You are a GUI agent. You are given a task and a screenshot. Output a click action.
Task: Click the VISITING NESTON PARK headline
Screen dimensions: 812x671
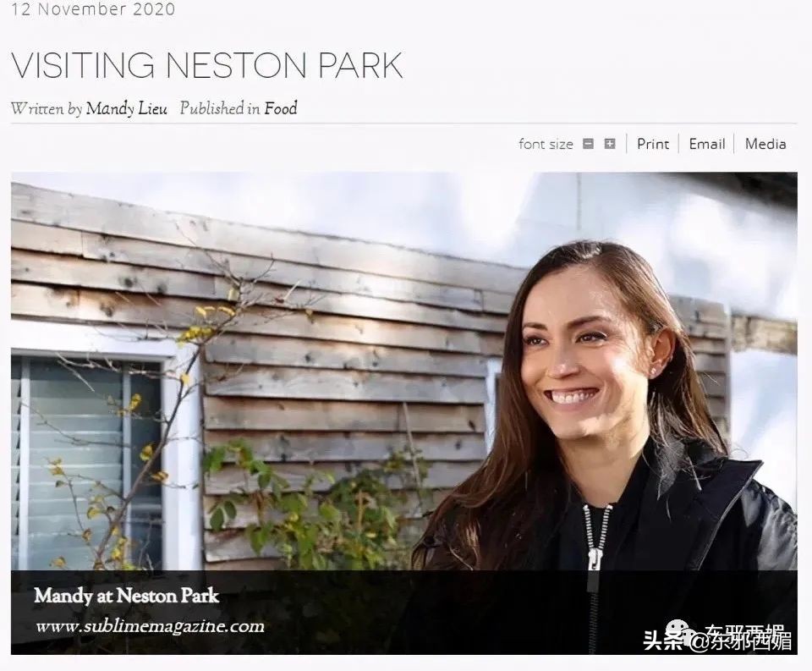206,65
